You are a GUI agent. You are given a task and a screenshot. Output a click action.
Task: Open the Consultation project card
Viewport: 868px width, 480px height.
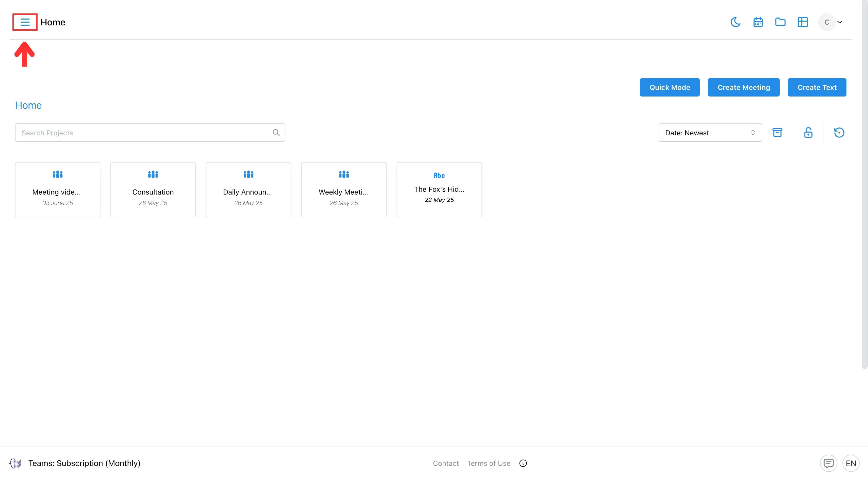point(153,189)
